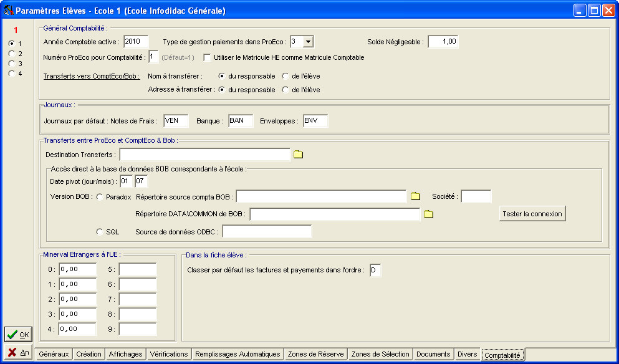This screenshot has height=364, width=619.
Task: Focus Source de données ODBC field
Action: coord(267,231)
